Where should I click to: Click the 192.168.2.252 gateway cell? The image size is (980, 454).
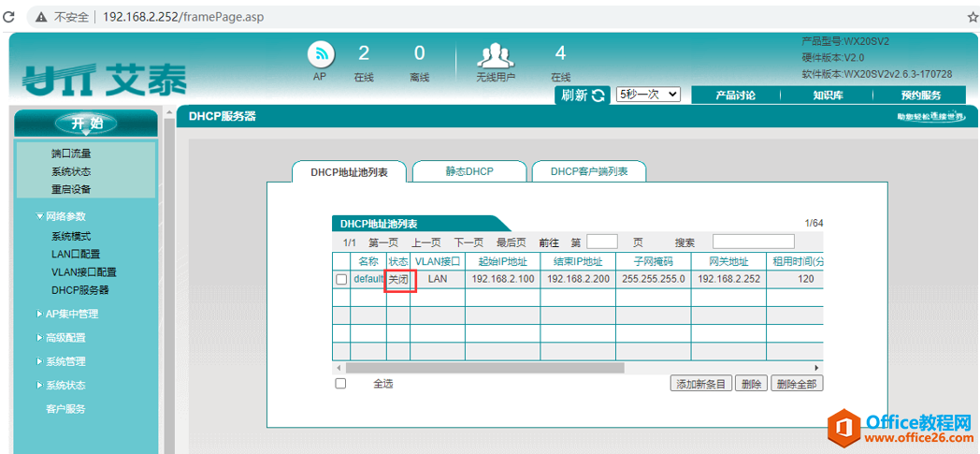728,279
